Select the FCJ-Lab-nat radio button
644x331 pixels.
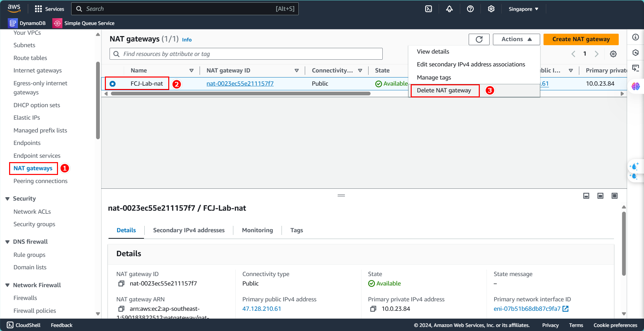point(113,84)
